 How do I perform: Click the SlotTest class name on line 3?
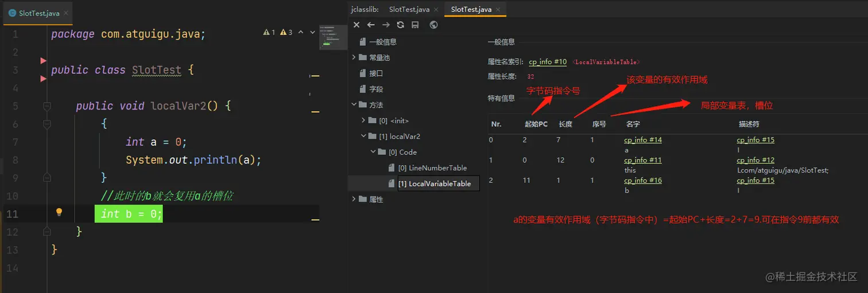coord(156,70)
